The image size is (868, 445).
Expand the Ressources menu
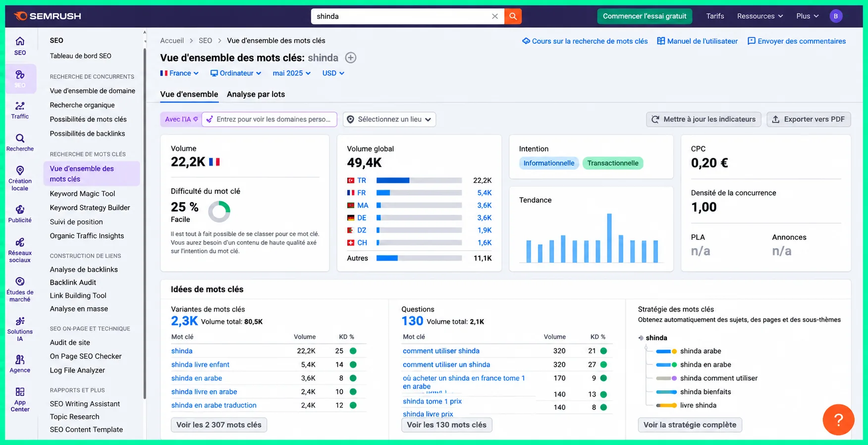pos(760,16)
